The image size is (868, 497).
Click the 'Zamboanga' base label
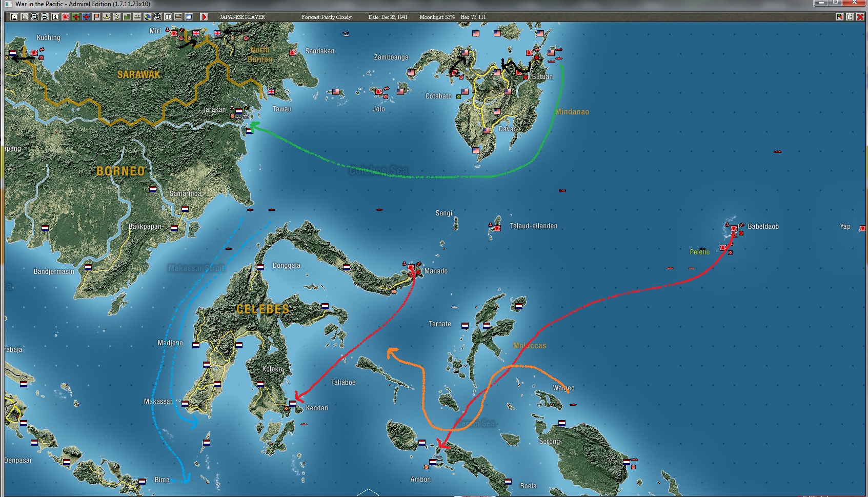[x=391, y=57]
